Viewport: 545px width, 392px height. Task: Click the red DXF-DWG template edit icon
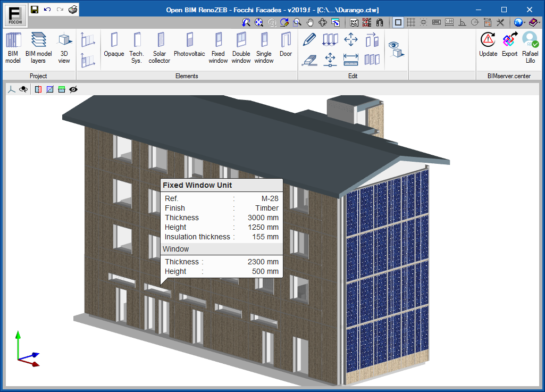point(367,23)
